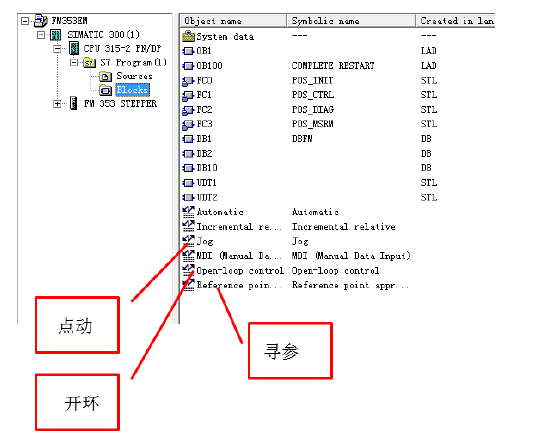Expand the FM 353 STEPPER node
Image resolution: width=543 pixels, height=446 pixels.
point(57,104)
